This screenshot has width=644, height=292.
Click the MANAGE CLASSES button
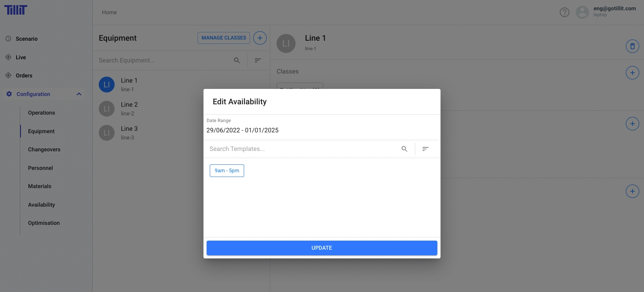(x=224, y=38)
